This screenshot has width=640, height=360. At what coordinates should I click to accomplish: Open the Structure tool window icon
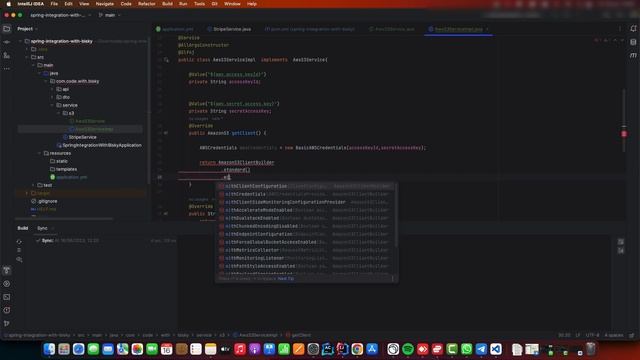click(7, 55)
